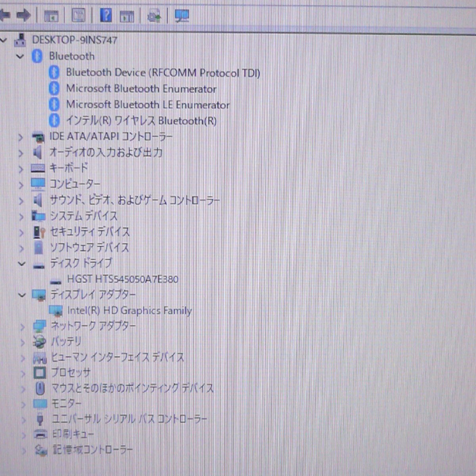Viewport: 476px width, 476px height.
Task: Click the ソフトウェア デバイス icon
Action: point(39,248)
